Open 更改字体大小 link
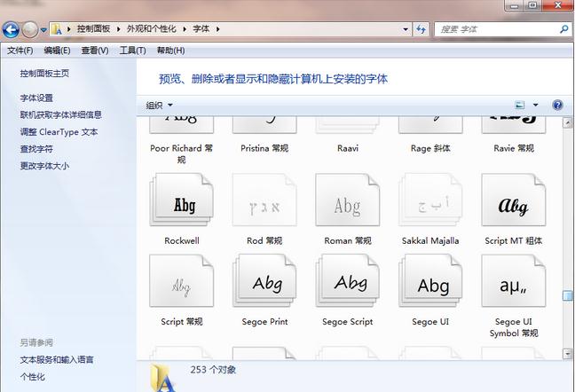This screenshot has width=575, height=392. tap(44, 166)
